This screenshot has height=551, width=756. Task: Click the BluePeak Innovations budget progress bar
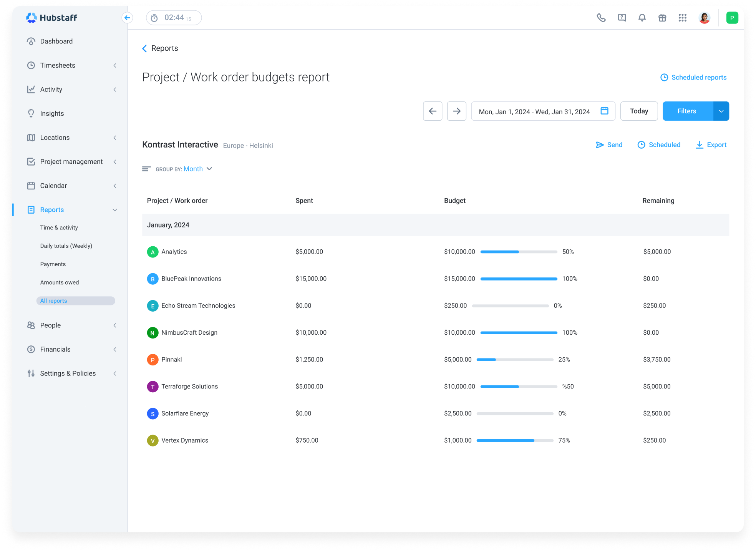pos(519,279)
